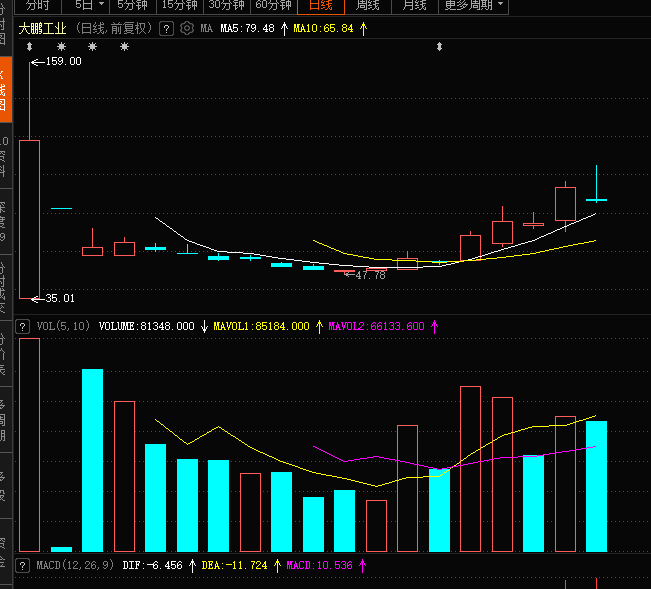The height and width of the screenshot is (589, 651).
Task: Click the tall first-day red candlestick body
Action: [x=29, y=220]
